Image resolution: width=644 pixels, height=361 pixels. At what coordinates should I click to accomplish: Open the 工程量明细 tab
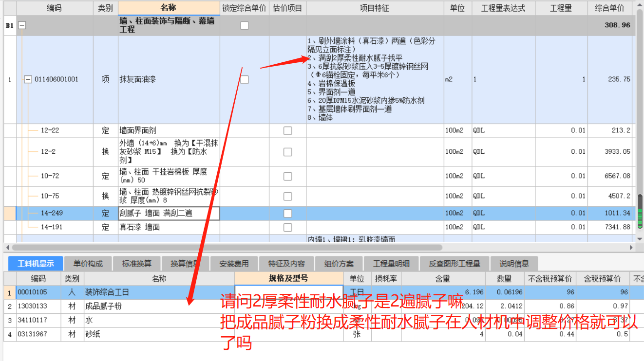click(x=391, y=263)
